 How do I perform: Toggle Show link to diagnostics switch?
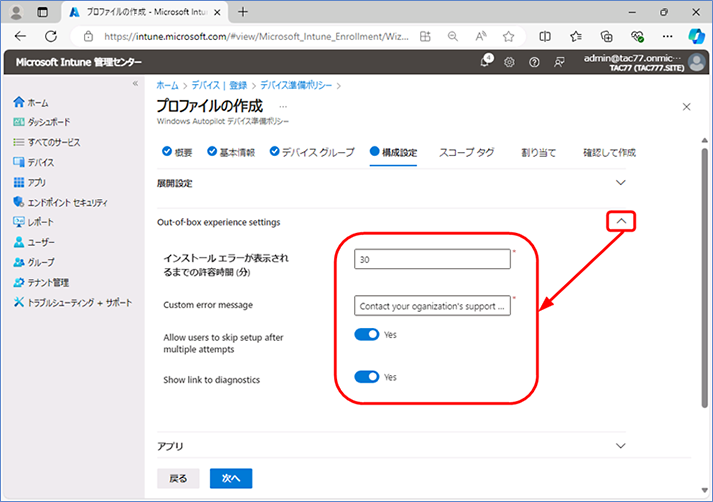point(367,377)
